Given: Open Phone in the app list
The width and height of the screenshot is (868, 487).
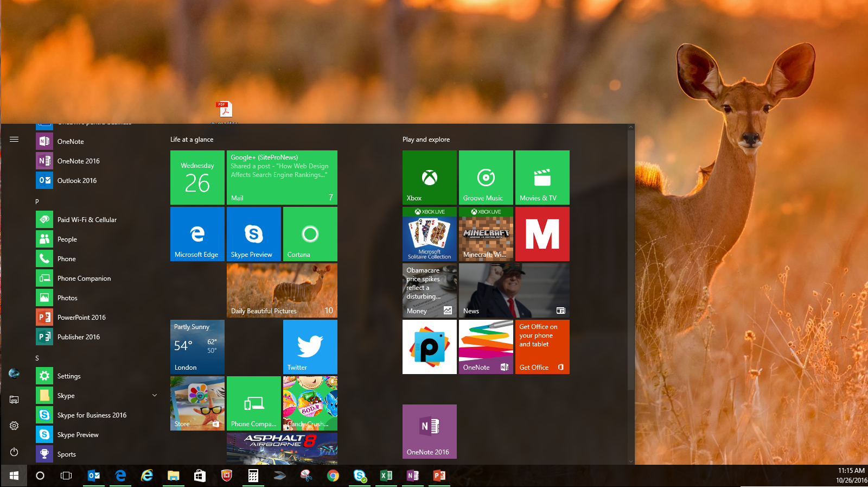Looking at the screenshot, I should pos(97,259).
